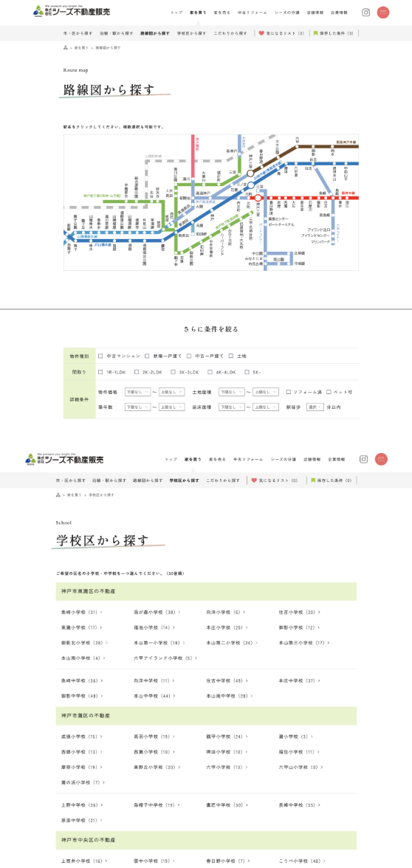Click home icon in school page breadcrumb

tap(58, 495)
